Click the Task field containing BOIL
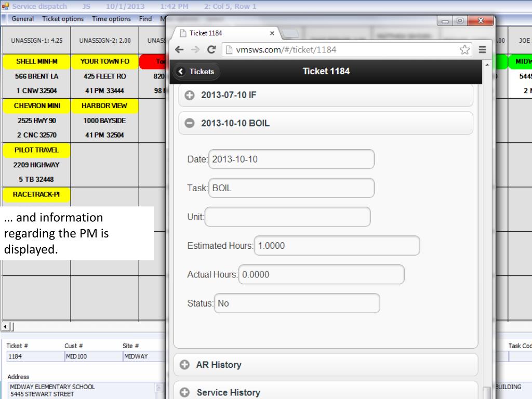532x399 pixels. (x=291, y=188)
